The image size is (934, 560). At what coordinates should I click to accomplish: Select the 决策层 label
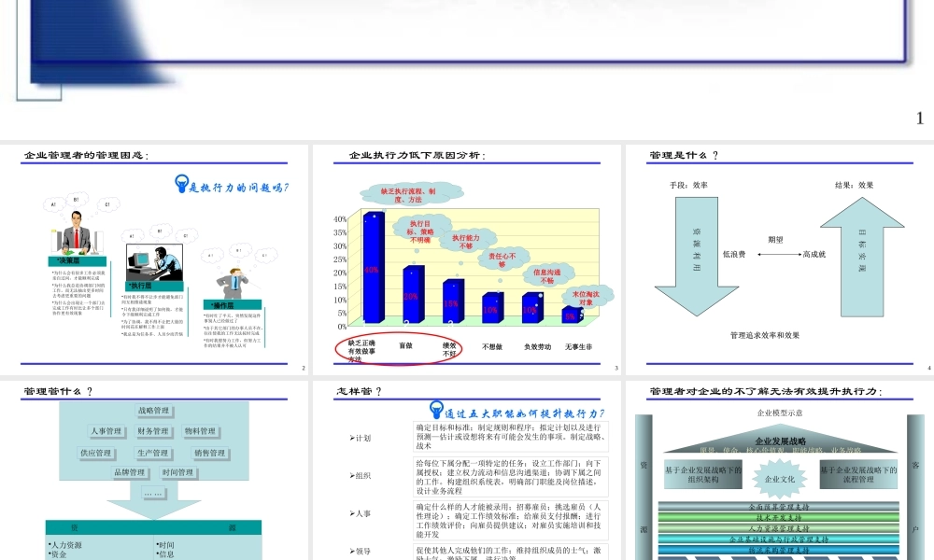pos(78,261)
